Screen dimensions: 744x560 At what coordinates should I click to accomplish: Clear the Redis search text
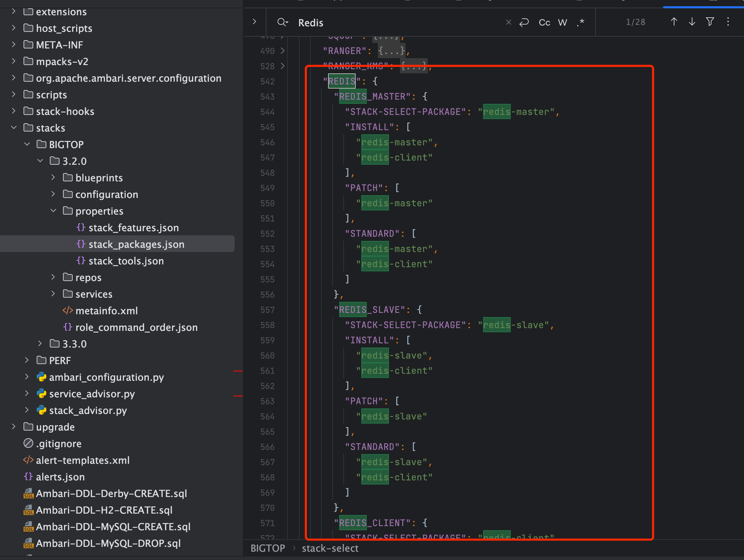(x=508, y=22)
